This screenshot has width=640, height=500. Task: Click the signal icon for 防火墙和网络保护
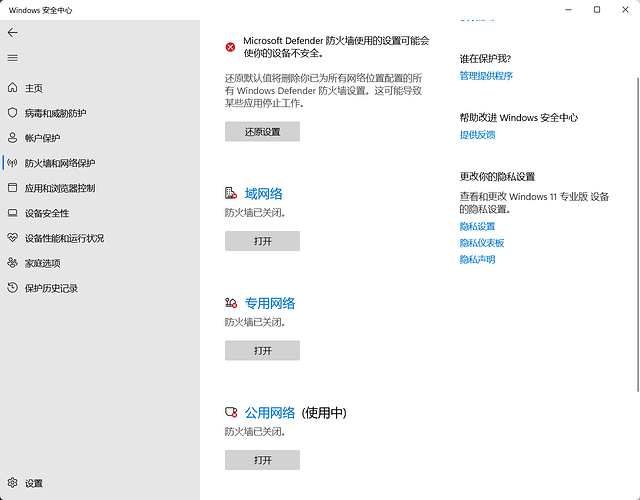point(13,163)
